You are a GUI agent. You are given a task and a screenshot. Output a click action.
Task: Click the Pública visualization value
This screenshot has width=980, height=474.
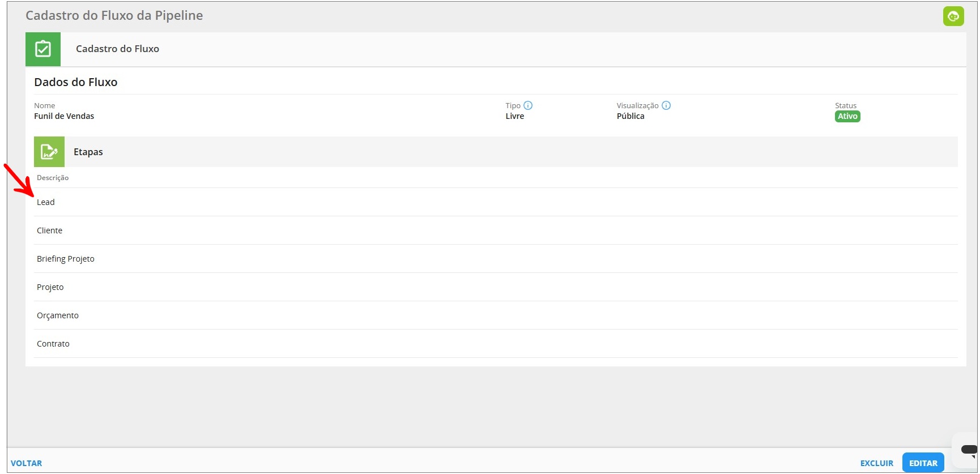(630, 116)
